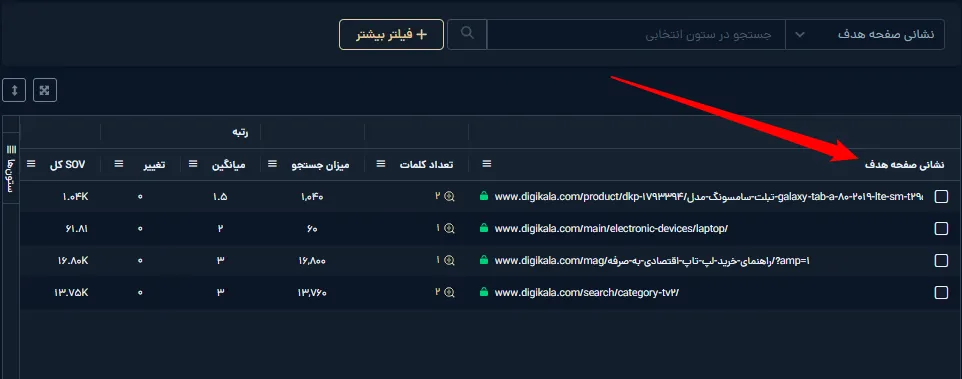Open menu icon of 'تغییر' column

tap(119, 164)
